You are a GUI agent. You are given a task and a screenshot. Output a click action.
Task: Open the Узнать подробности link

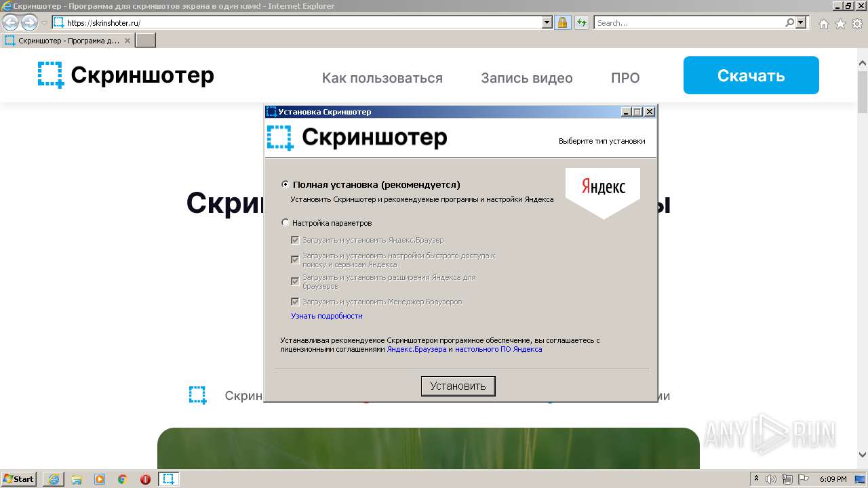coord(327,316)
